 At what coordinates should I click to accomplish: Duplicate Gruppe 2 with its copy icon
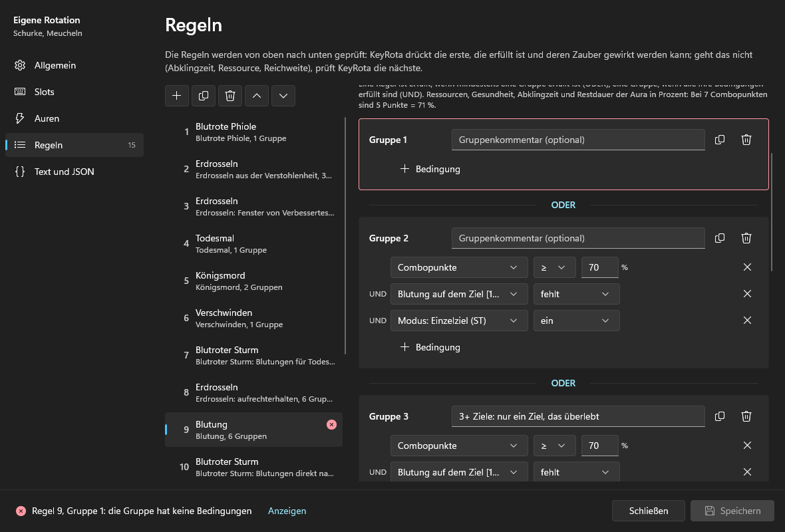click(720, 238)
